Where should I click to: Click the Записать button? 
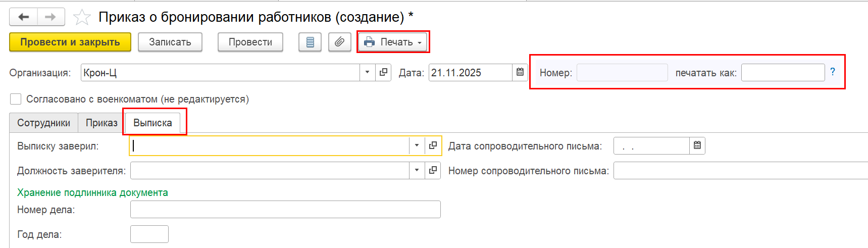pos(170,42)
